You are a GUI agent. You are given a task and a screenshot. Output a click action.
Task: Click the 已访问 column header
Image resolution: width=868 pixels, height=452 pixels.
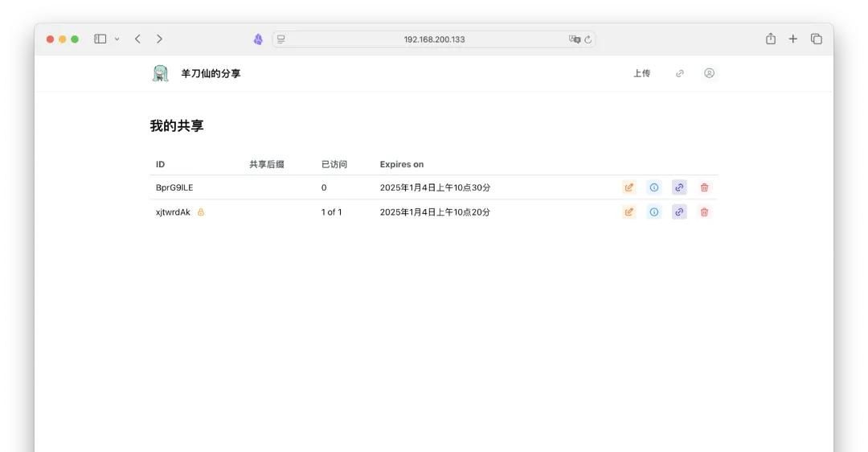coord(334,164)
